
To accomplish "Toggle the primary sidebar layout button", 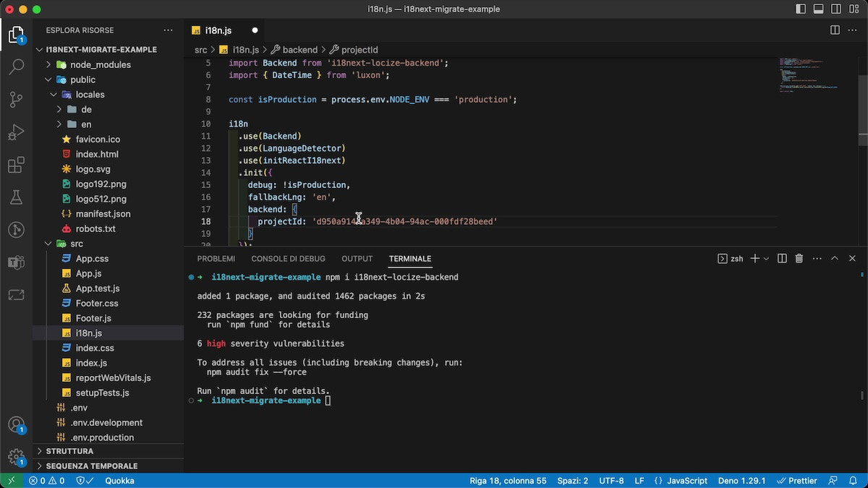I will pos(801,9).
